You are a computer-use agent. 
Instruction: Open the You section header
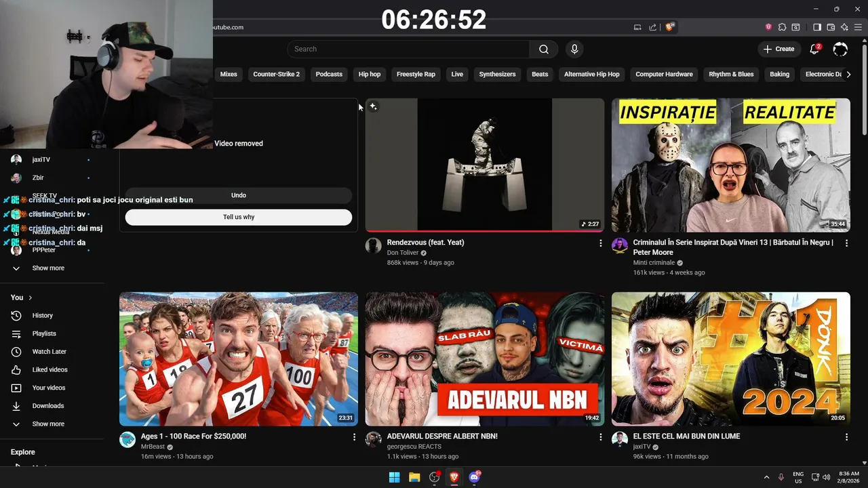click(x=21, y=298)
